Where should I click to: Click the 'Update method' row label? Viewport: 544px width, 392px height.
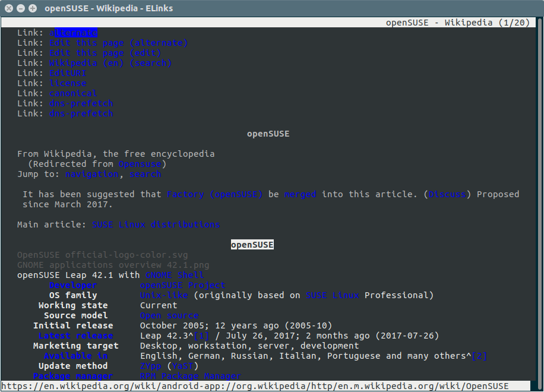pyautogui.click(x=73, y=366)
